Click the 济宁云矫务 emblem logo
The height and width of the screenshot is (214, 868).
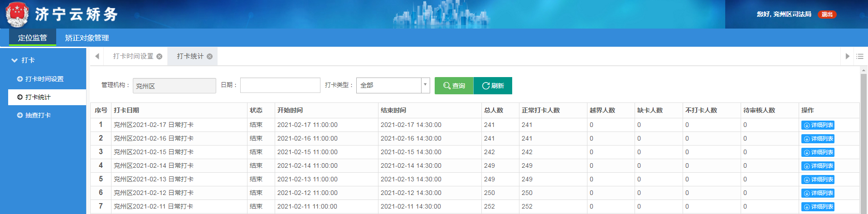[17, 14]
